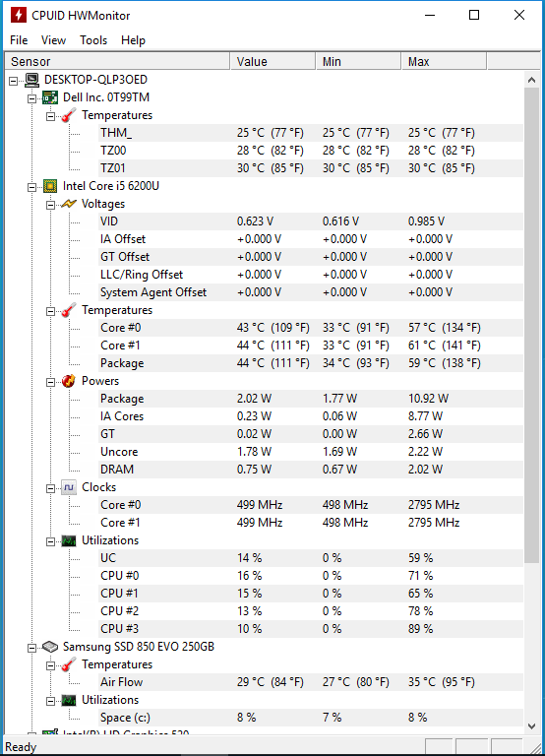Open the View menu
Image resolution: width=545 pixels, height=756 pixels.
tap(53, 40)
